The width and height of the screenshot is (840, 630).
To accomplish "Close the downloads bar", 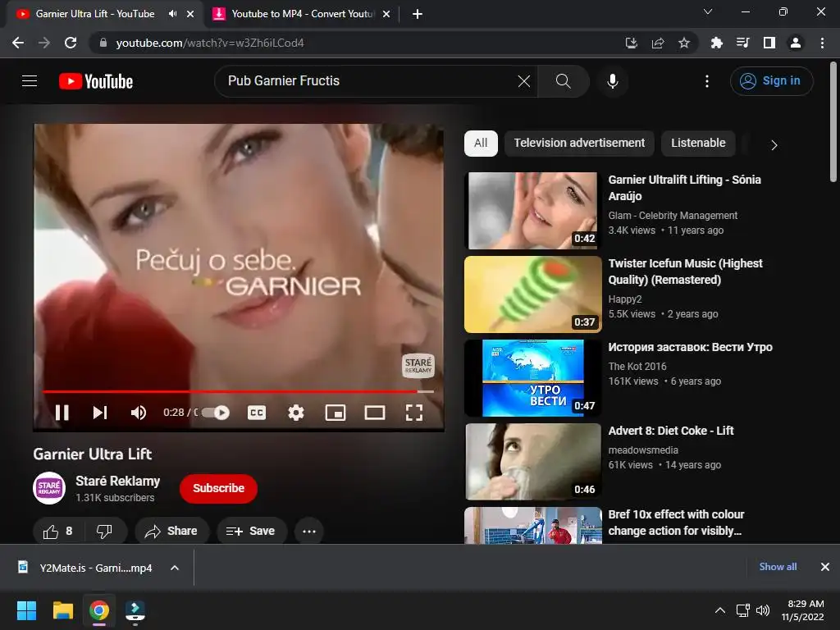I will point(825,567).
